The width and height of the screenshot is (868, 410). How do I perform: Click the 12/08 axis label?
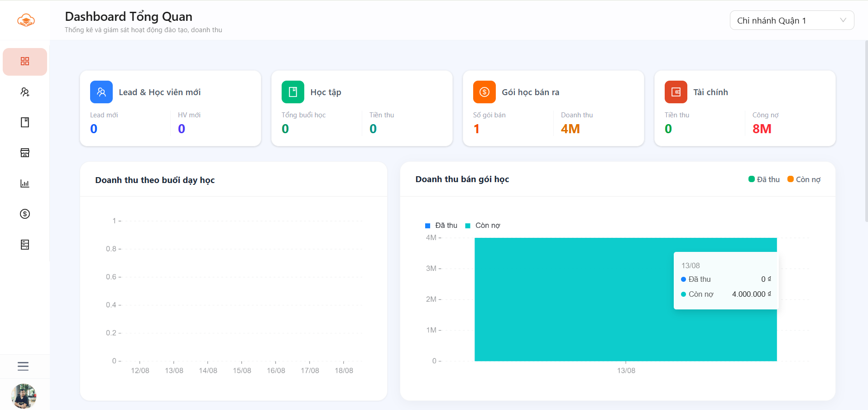(x=140, y=371)
